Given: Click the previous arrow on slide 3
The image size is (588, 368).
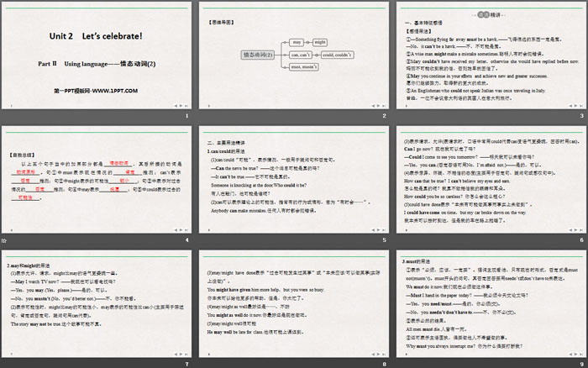Looking at the screenshot, I should [x=570, y=106].
